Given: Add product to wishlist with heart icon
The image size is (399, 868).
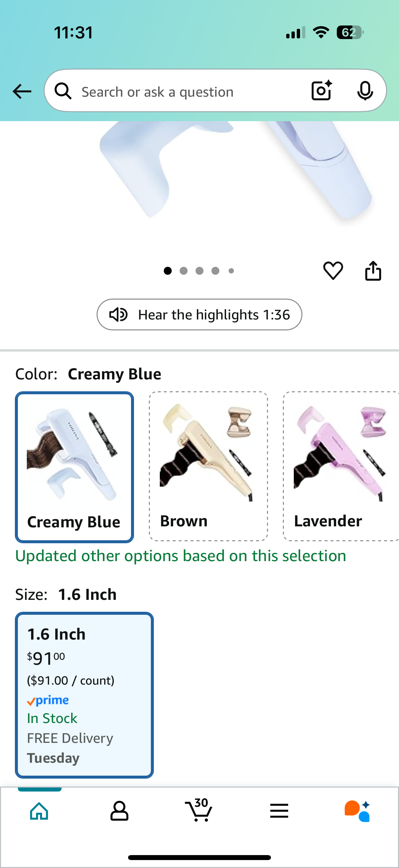Looking at the screenshot, I should click(333, 270).
